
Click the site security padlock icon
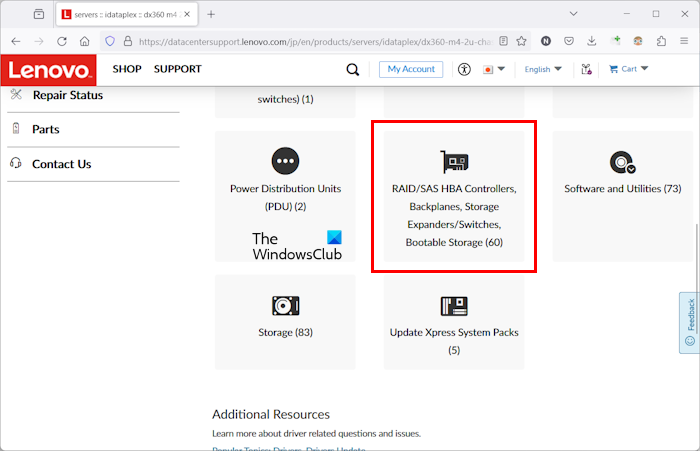point(128,42)
